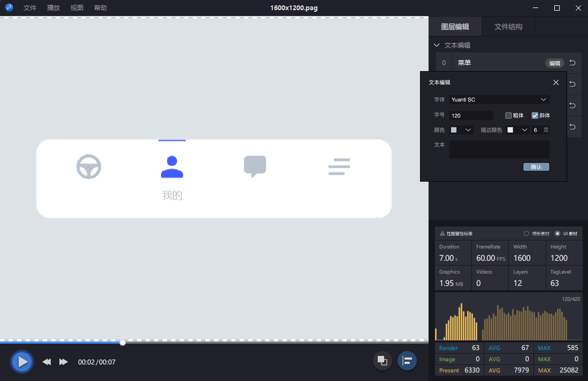Click the 确认 confirm button
Viewport: 588px width, 381px height.
(536, 167)
